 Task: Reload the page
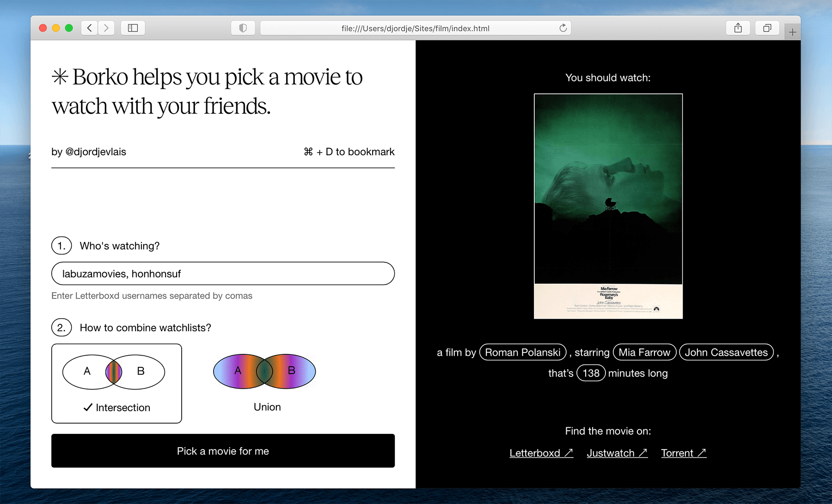[563, 28]
